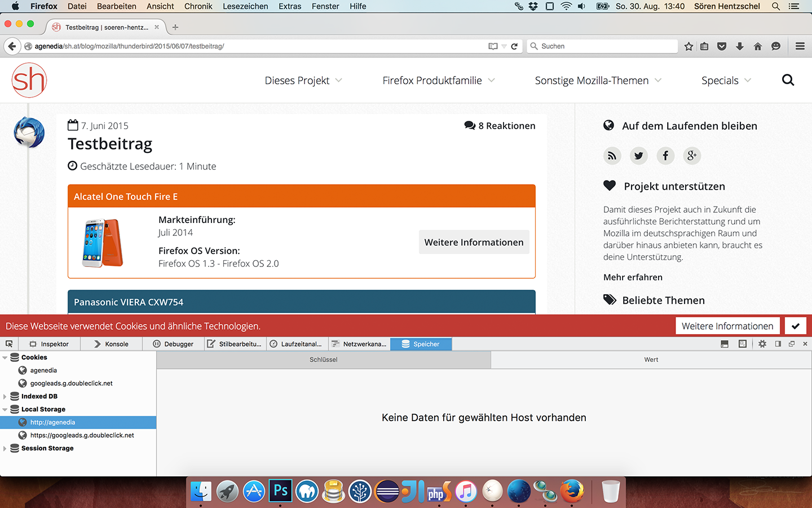Switch to the Laufzeitanalyse tab
This screenshot has height=508, width=812.
click(296, 344)
